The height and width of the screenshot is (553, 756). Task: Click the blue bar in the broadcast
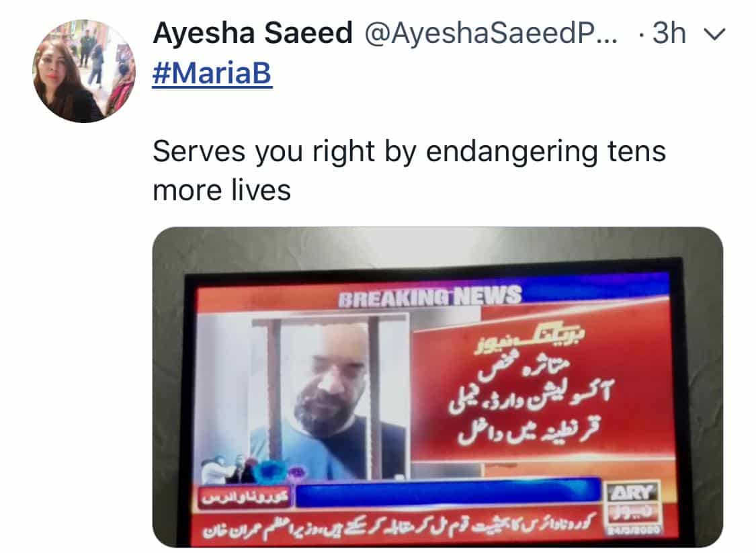click(448, 494)
